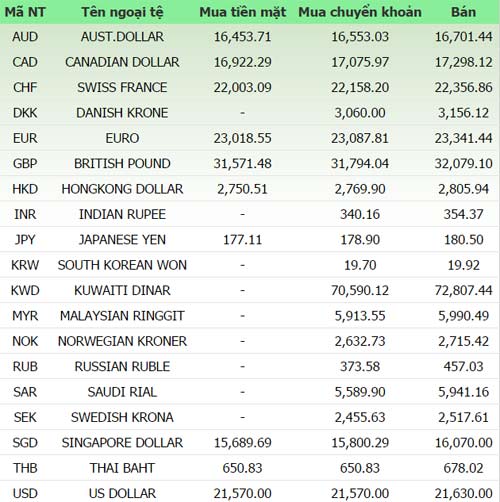Click the SWISS FRANCE row name
Viewport: 500px width, 502px height.
tap(122, 87)
